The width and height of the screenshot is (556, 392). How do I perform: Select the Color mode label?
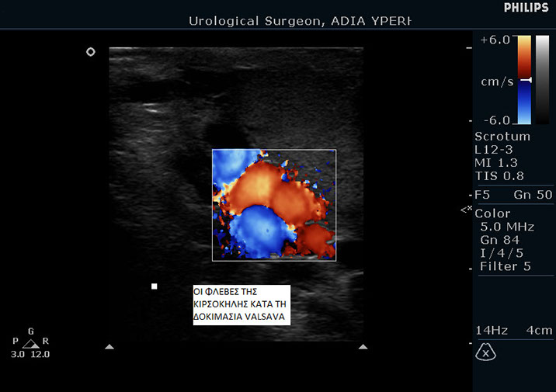pos(492,213)
